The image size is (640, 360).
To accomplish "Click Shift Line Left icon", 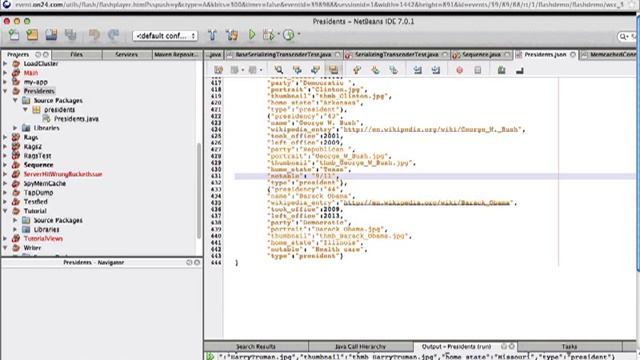I will [417, 70].
